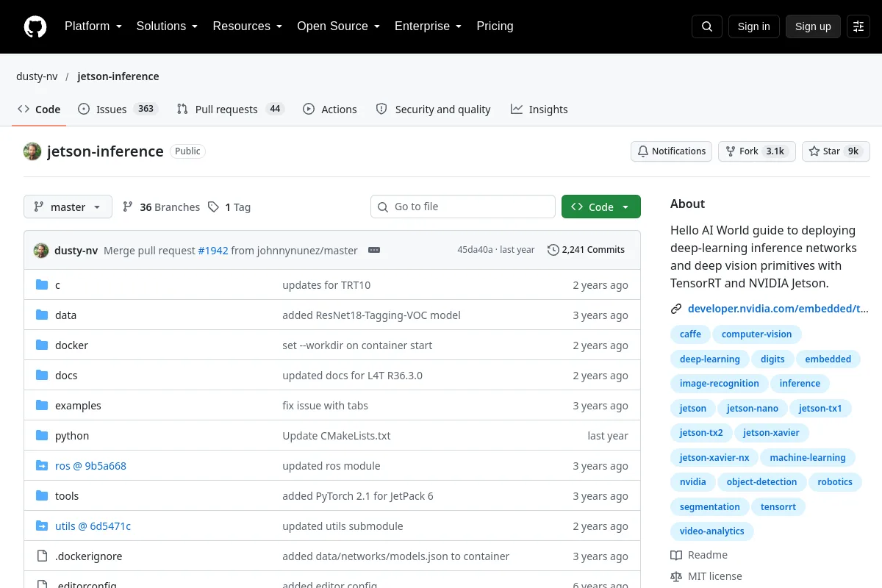Screen dimensions: 882x588
Task: Open the master branch selector
Action: (x=68, y=207)
